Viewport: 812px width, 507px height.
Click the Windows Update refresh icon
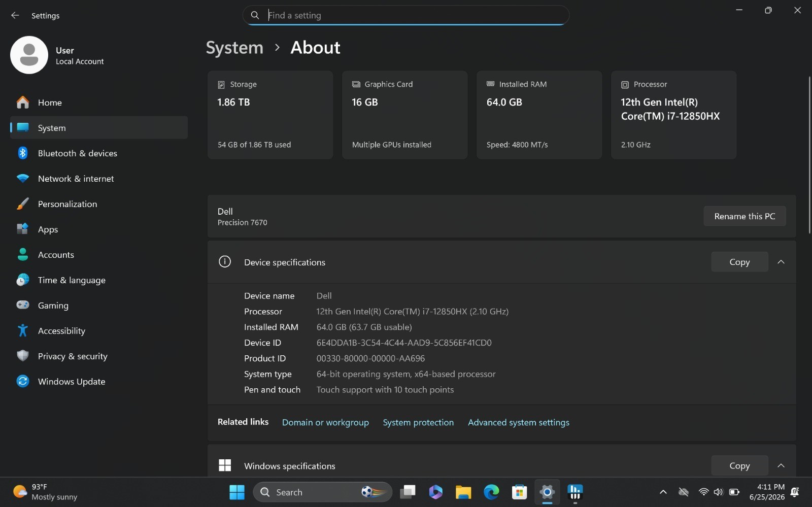coord(22,381)
